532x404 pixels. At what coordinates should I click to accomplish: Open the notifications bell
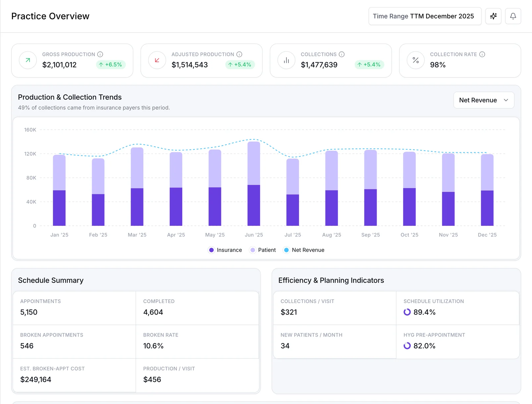click(513, 16)
